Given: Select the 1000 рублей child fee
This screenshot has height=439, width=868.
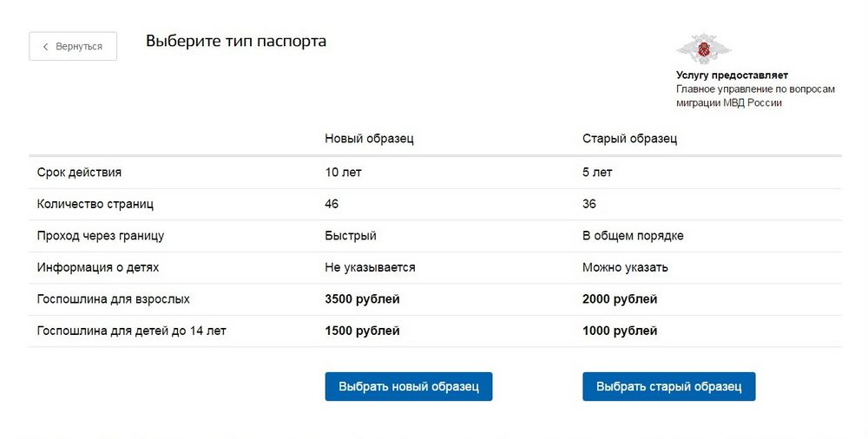Looking at the screenshot, I should pos(620,331).
